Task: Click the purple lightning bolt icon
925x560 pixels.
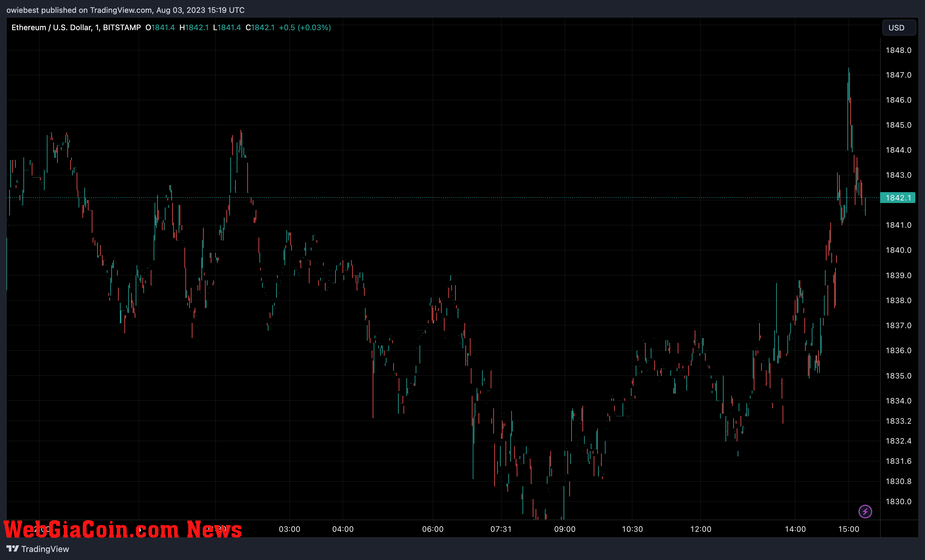Action: click(865, 511)
